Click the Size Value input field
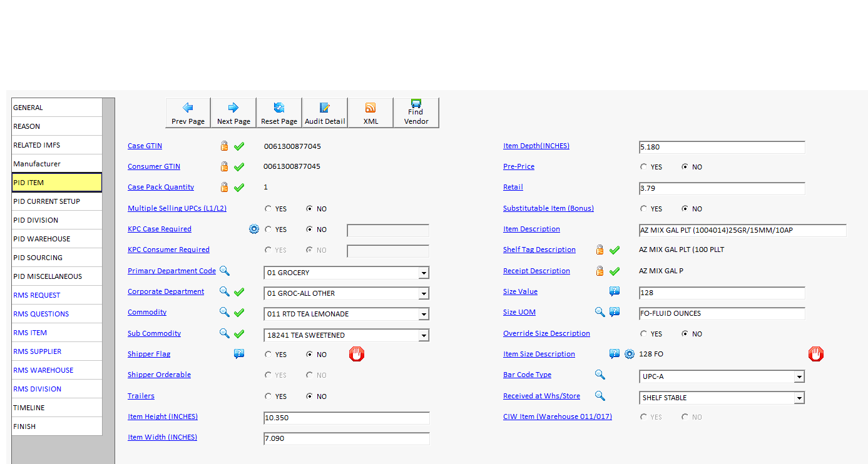 coord(722,293)
